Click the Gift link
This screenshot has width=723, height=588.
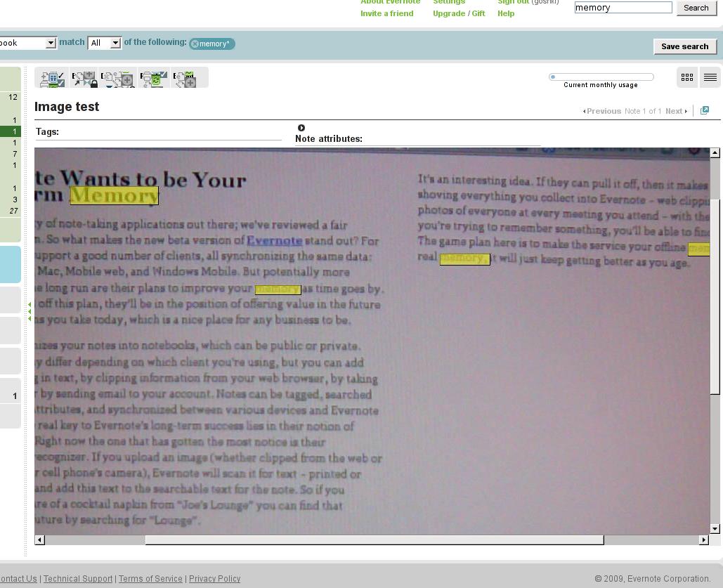(478, 13)
